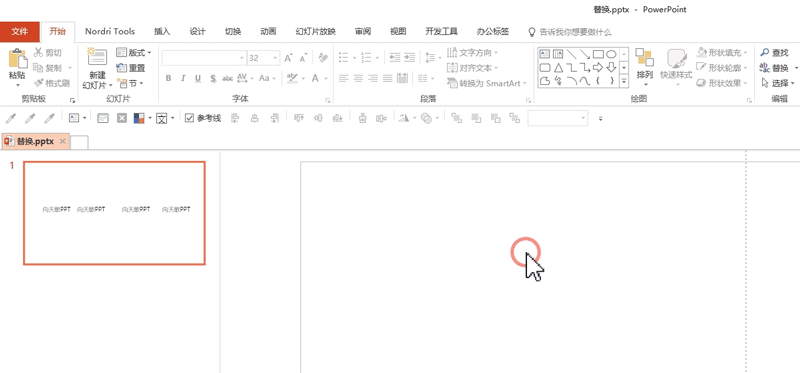Toggle Bold formatting
Viewport: 800px width, 373px height.
tap(168, 78)
